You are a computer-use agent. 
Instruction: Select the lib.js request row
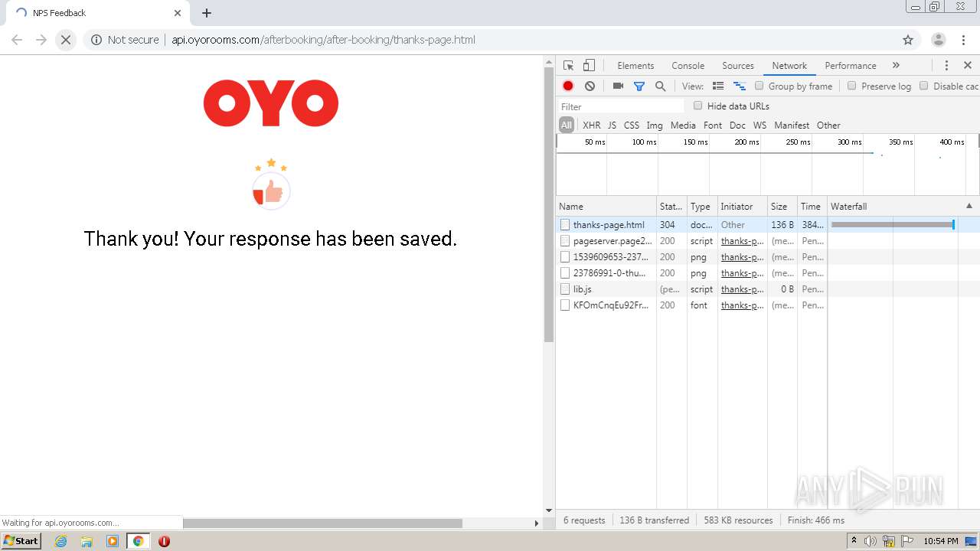(768, 289)
